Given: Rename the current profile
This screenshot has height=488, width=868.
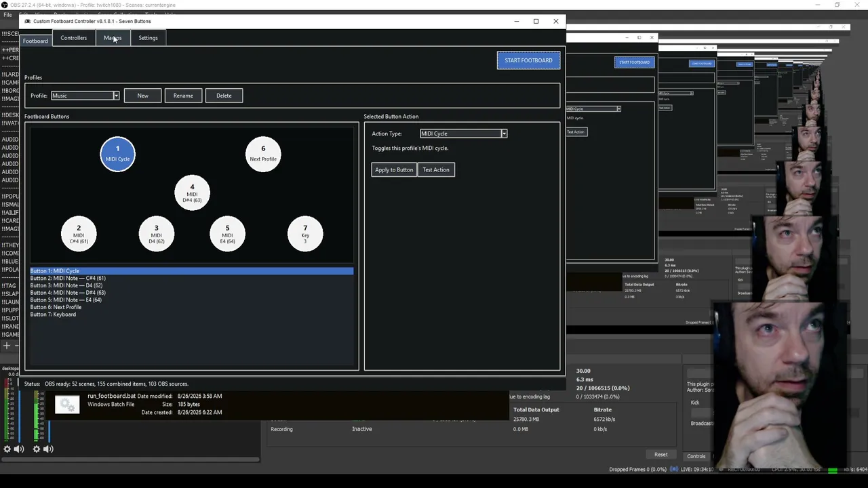Looking at the screenshot, I should click(183, 96).
